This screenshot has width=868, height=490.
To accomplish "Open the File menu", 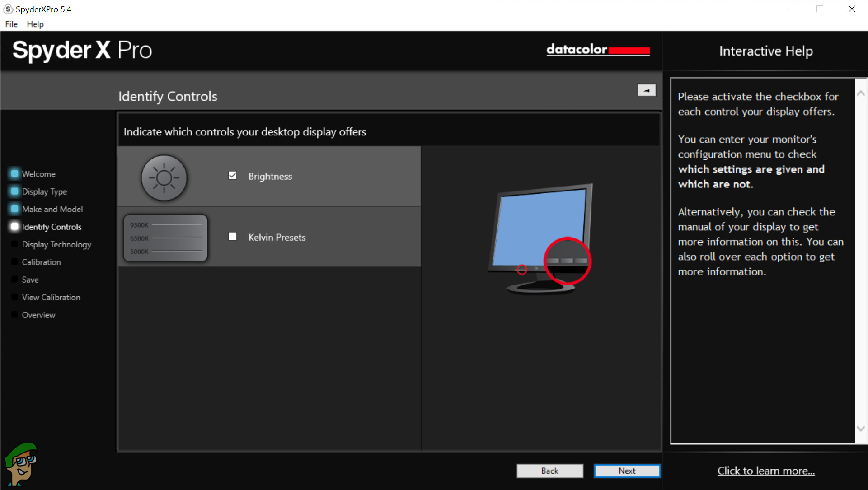I will click(x=11, y=24).
